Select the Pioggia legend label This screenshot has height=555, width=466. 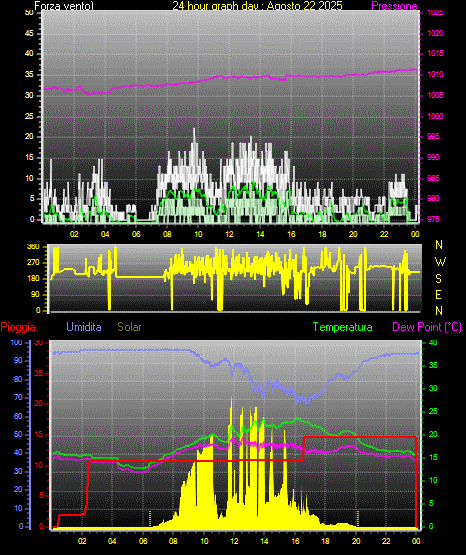18,327
